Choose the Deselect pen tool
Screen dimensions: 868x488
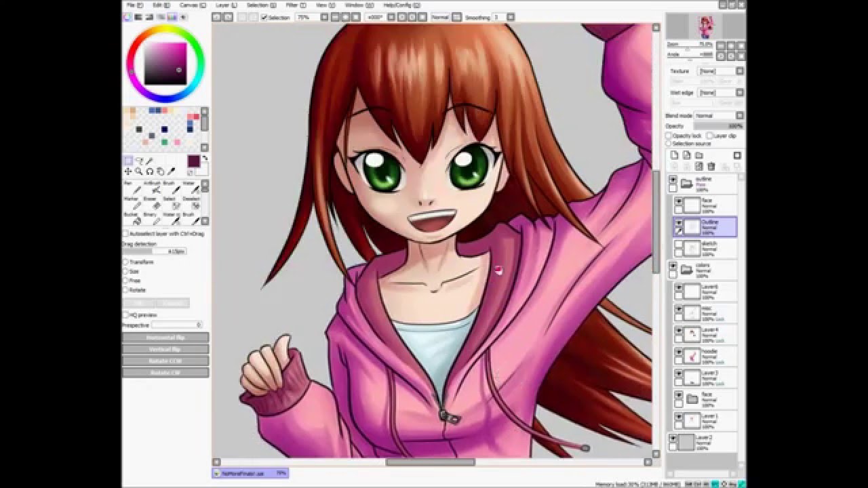pos(192,203)
